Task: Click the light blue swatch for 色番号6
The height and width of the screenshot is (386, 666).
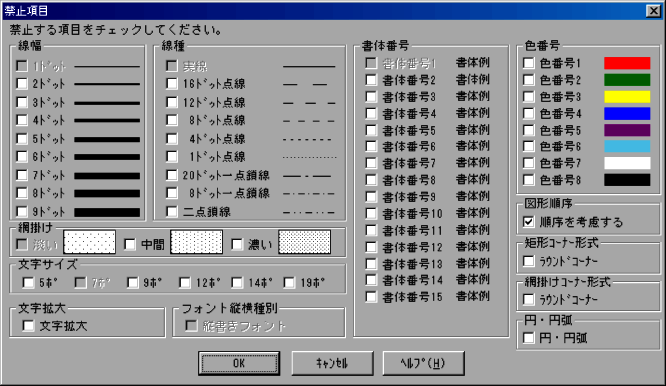Action: click(x=627, y=147)
